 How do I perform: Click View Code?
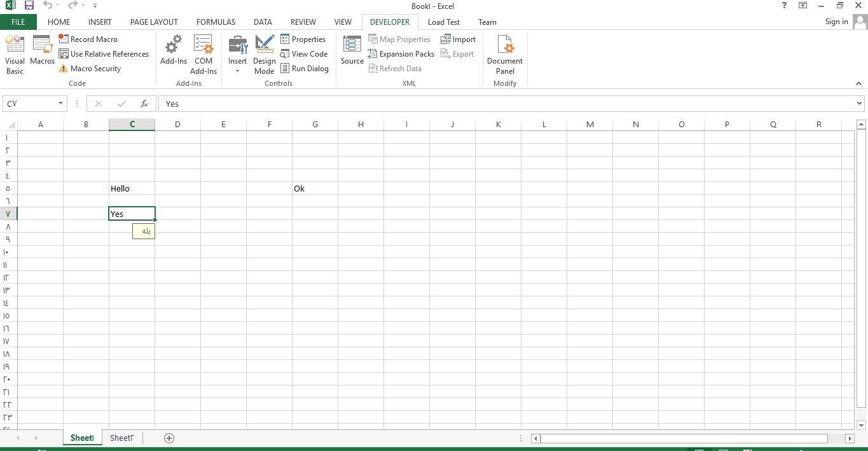coord(304,54)
